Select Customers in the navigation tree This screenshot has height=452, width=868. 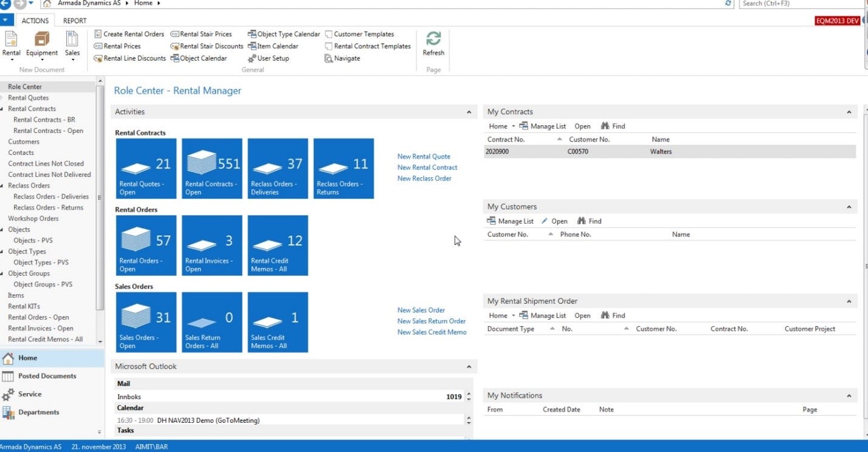[x=24, y=142]
